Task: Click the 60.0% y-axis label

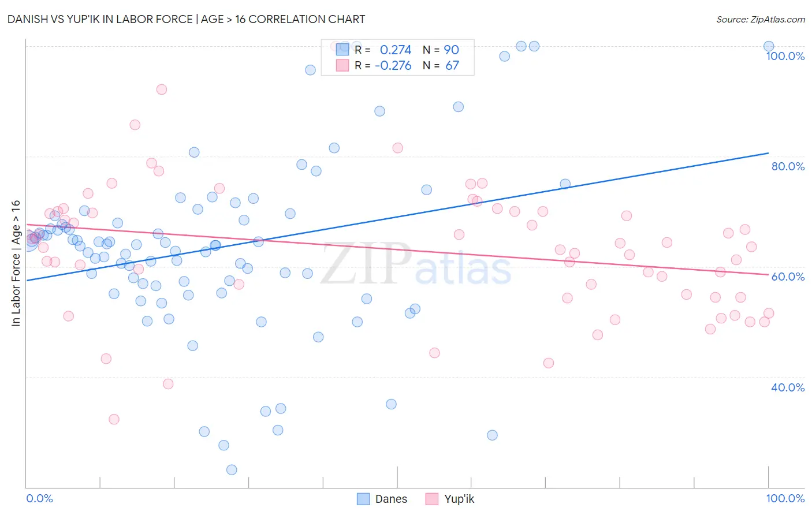Action: pyautogui.click(x=788, y=277)
